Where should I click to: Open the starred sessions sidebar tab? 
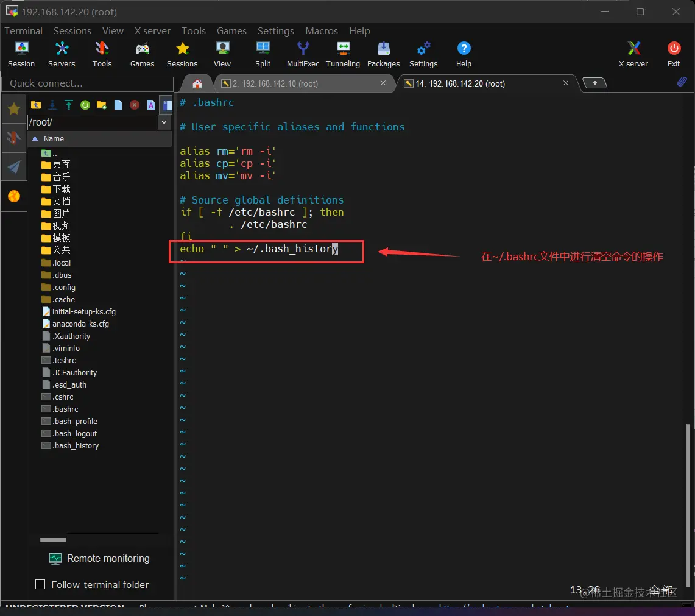[x=13, y=109]
